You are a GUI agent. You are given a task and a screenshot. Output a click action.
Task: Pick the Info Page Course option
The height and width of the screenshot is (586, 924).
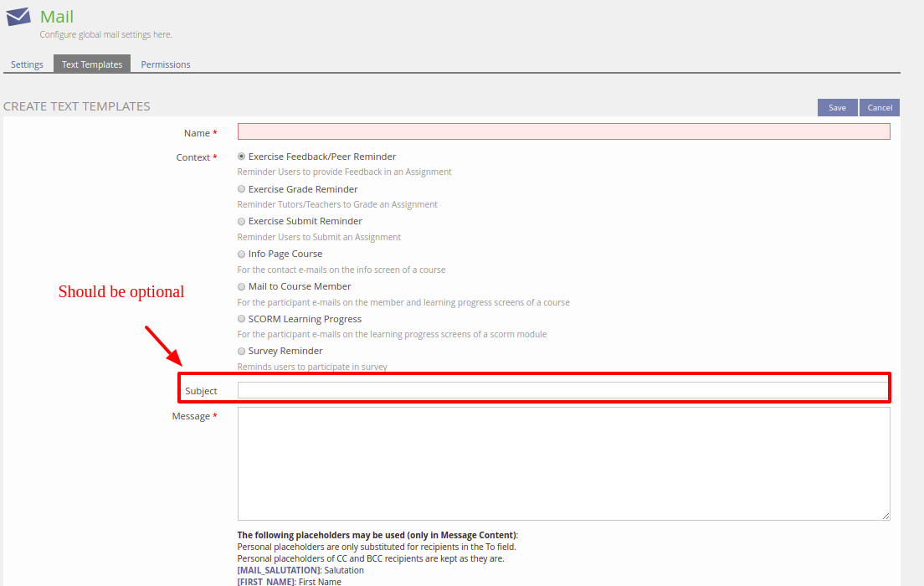[242, 254]
